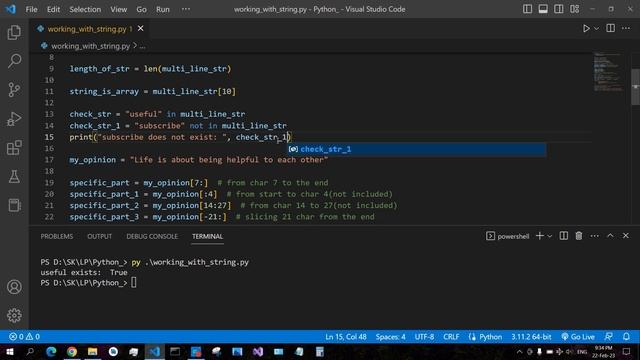Click the terminal input prompt line
640x360 pixels.
coord(89,283)
